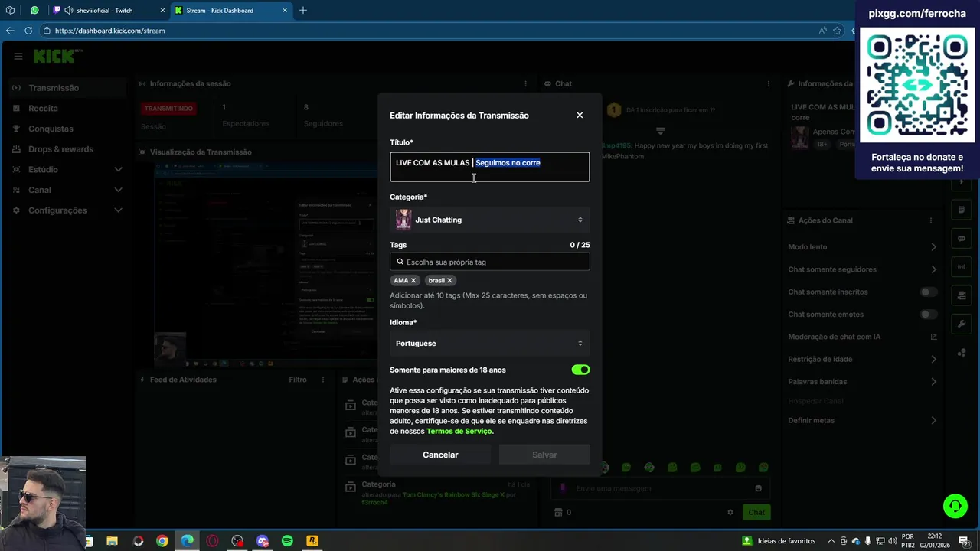Open the Chat panel options menu
This screenshot has width=980, height=551.
pos(769,83)
